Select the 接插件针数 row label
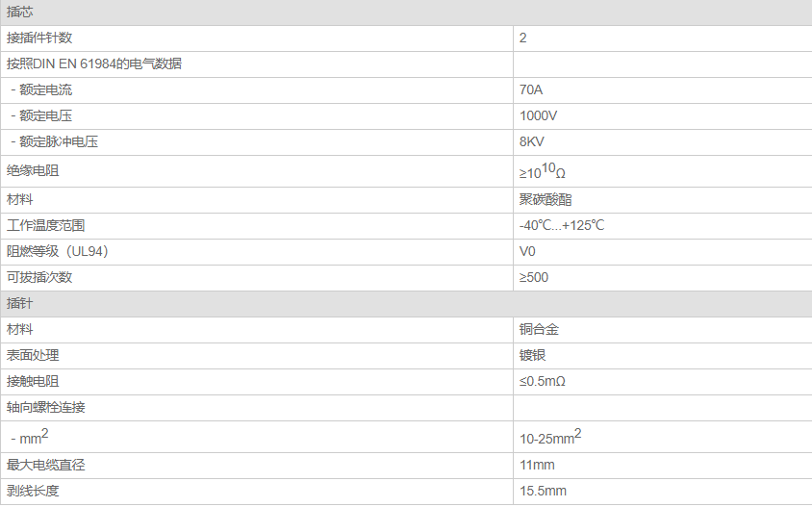Screen dimensions: 812x507 click(x=39, y=38)
